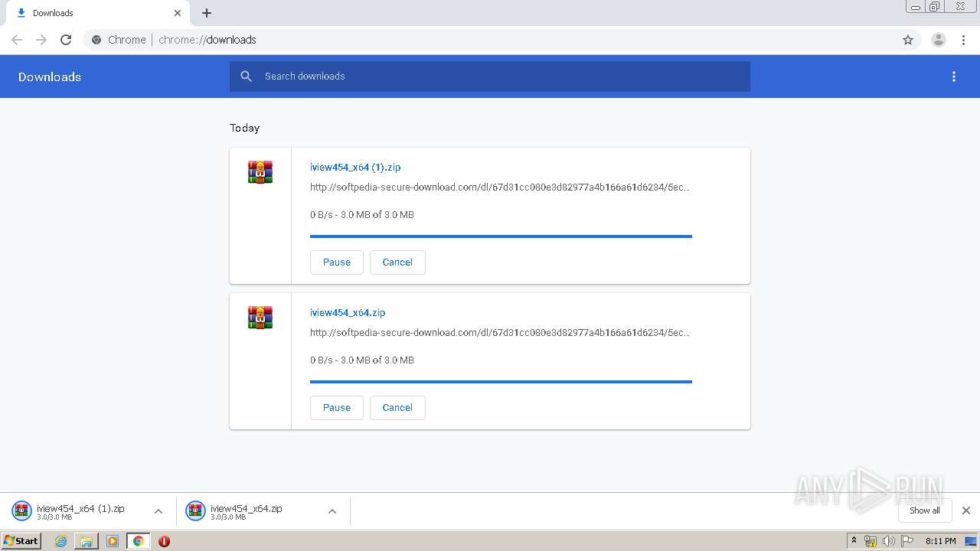The width and height of the screenshot is (980, 551).
Task: Click the '0 B/s - 3.0 MB of 3.0 MB' status of iview454_x64 (1).zip
Action: [x=362, y=214]
